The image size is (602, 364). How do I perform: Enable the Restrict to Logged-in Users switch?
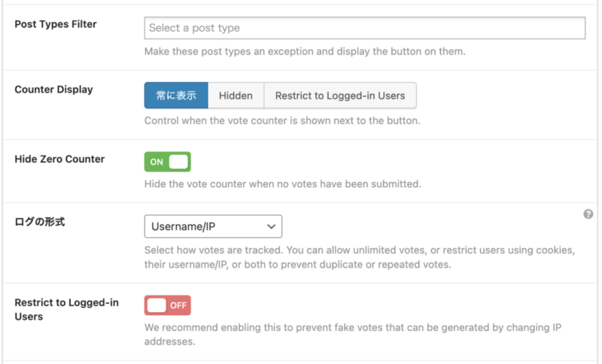pyautogui.click(x=167, y=305)
